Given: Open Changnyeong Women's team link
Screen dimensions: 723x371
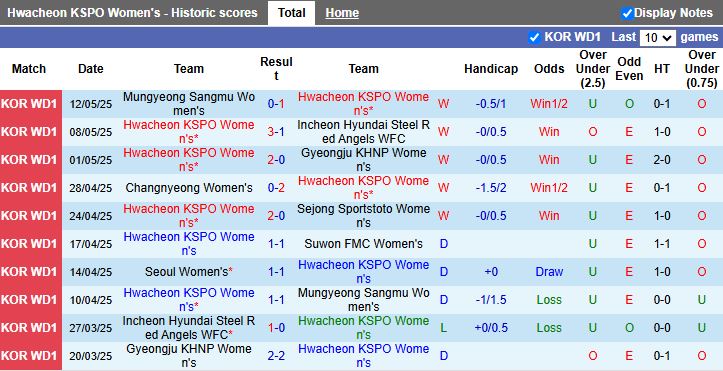Looking at the screenshot, I should pos(189,188).
